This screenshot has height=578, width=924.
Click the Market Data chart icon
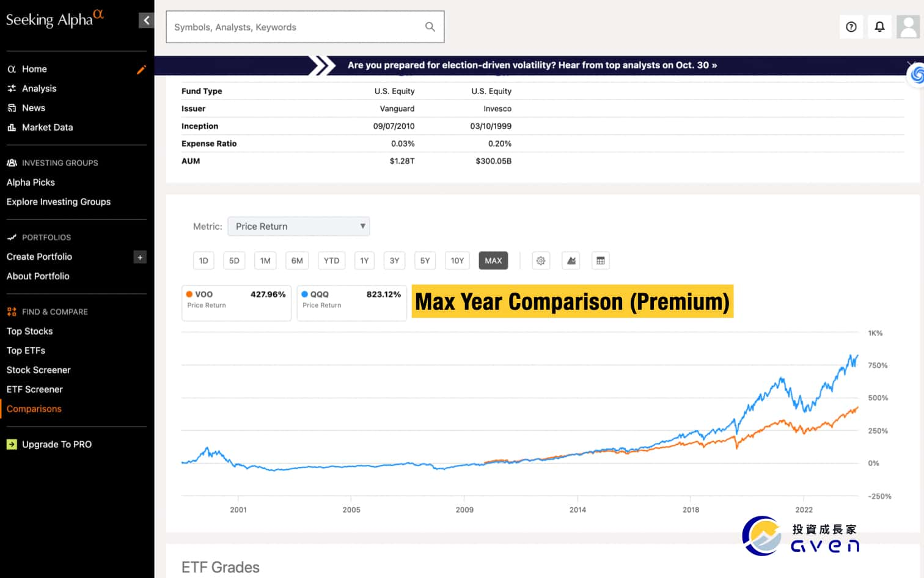[12, 127]
